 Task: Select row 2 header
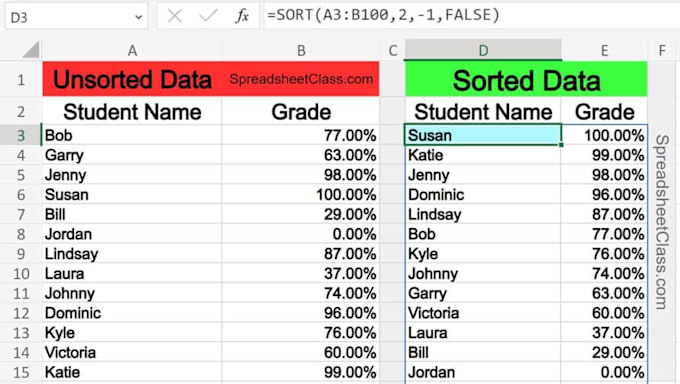pyautogui.click(x=21, y=112)
